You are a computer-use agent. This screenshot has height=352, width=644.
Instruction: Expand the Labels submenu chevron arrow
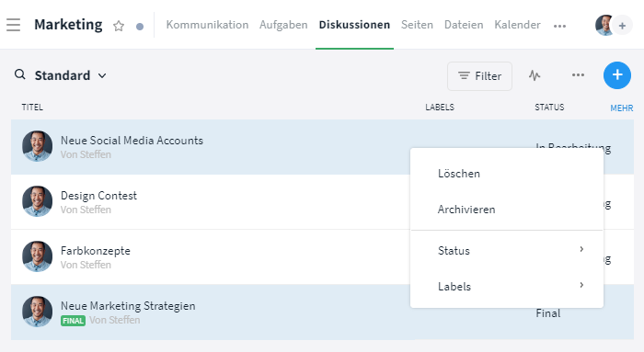pyautogui.click(x=581, y=285)
